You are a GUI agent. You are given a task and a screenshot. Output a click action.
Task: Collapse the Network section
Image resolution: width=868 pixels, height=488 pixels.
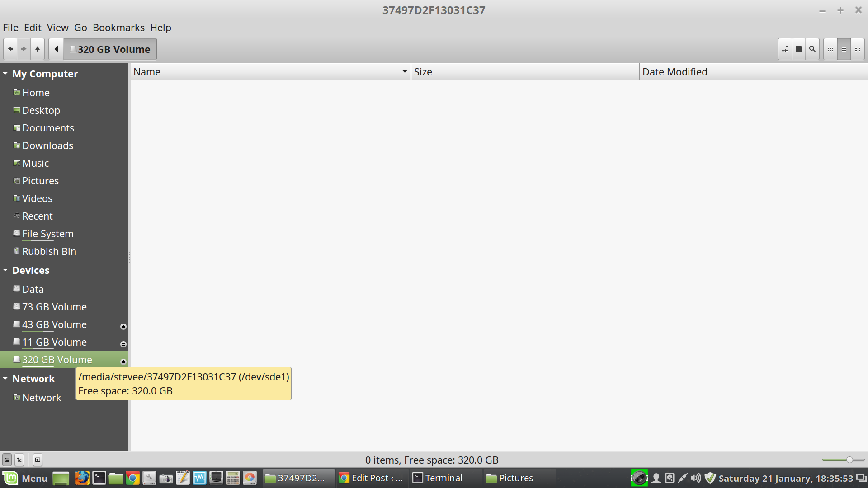coord(5,379)
